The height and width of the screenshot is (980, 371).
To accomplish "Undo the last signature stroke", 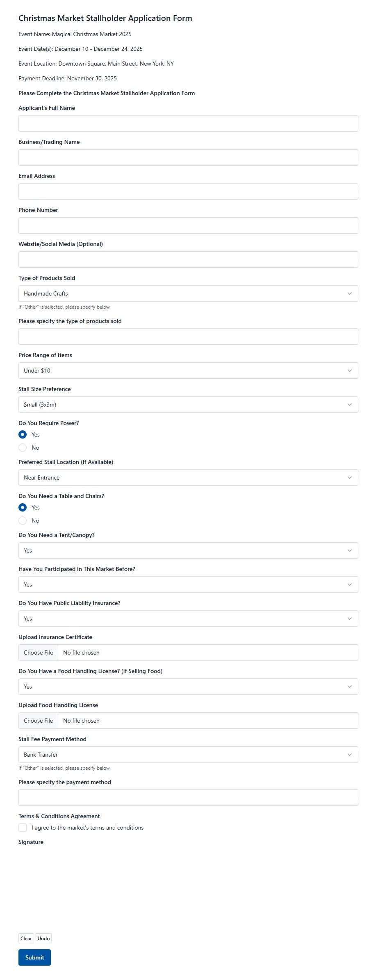I will click(44, 939).
